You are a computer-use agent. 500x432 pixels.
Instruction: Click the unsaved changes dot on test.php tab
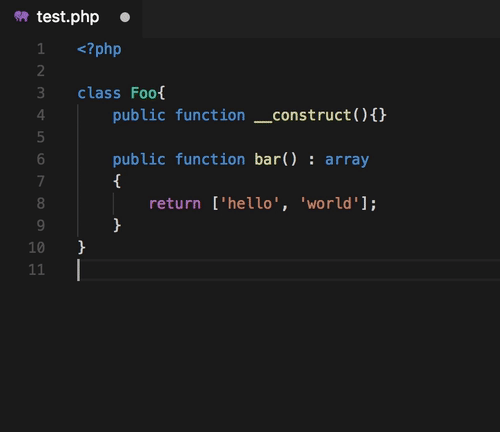125,17
